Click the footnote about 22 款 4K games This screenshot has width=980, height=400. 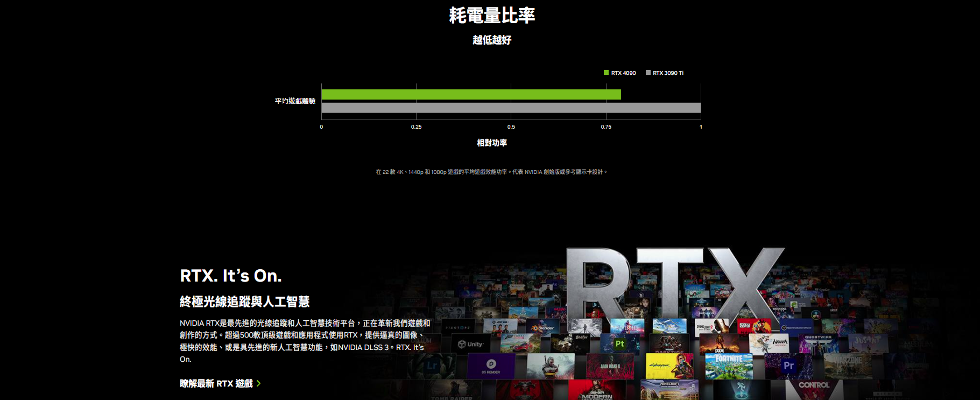click(491, 172)
